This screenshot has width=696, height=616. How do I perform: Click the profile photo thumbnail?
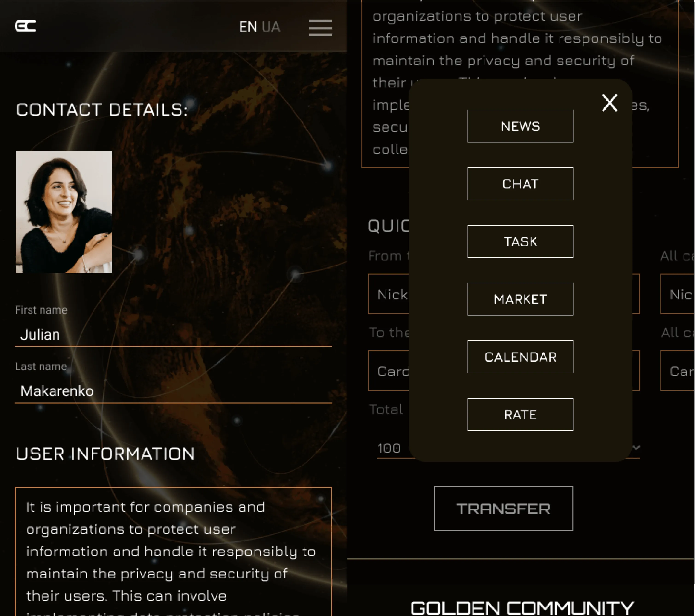(x=64, y=212)
